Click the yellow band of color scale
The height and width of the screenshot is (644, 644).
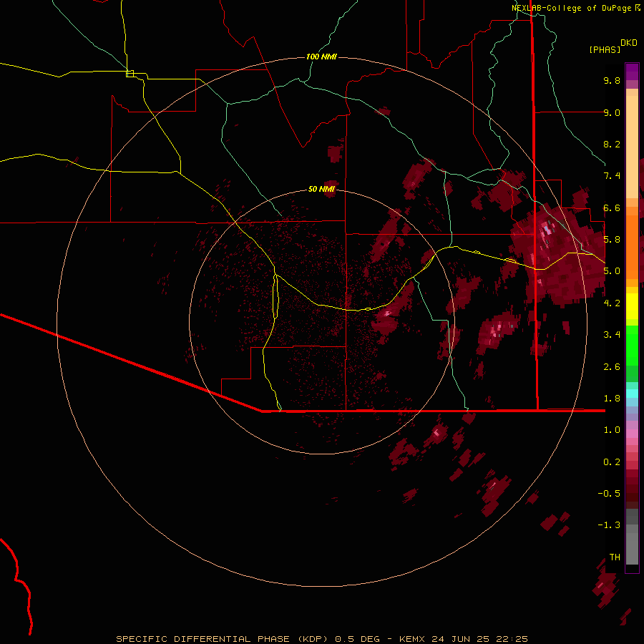click(632, 306)
